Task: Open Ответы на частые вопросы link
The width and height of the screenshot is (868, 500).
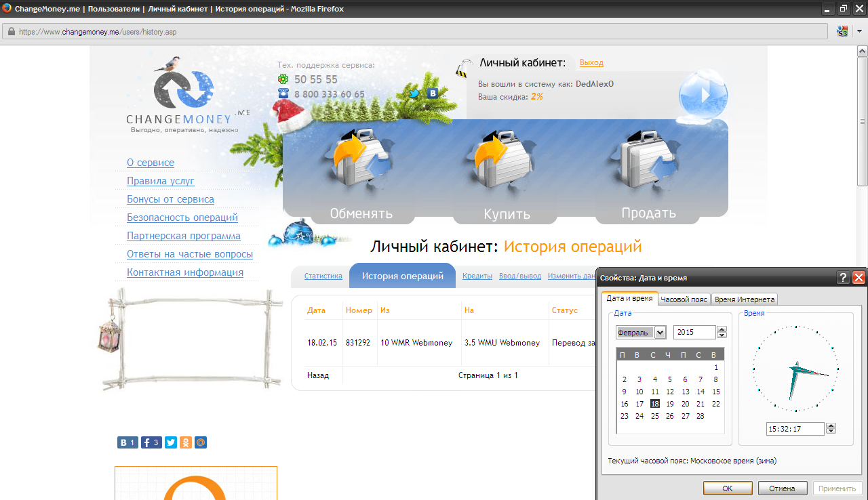Action: tap(190, 254)
